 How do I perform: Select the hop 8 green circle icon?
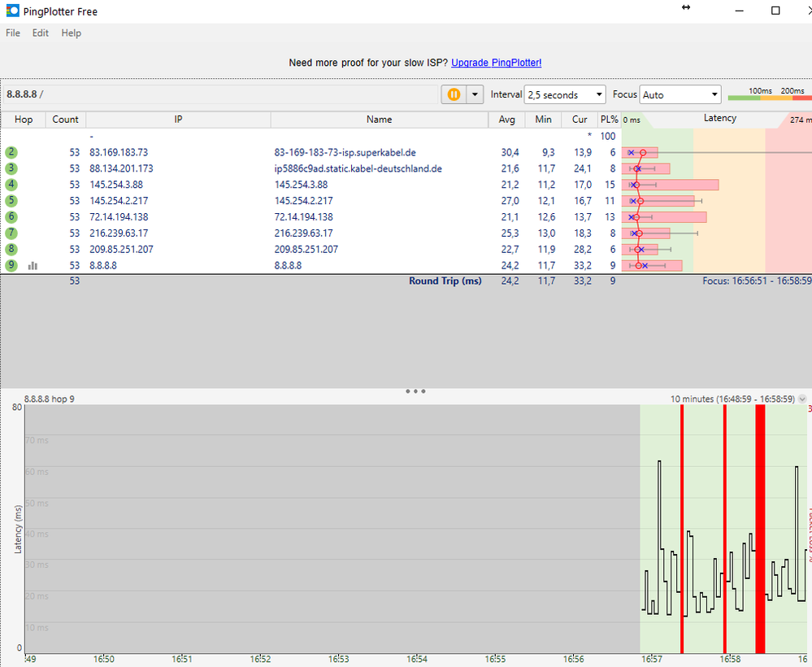coord(11,249)
